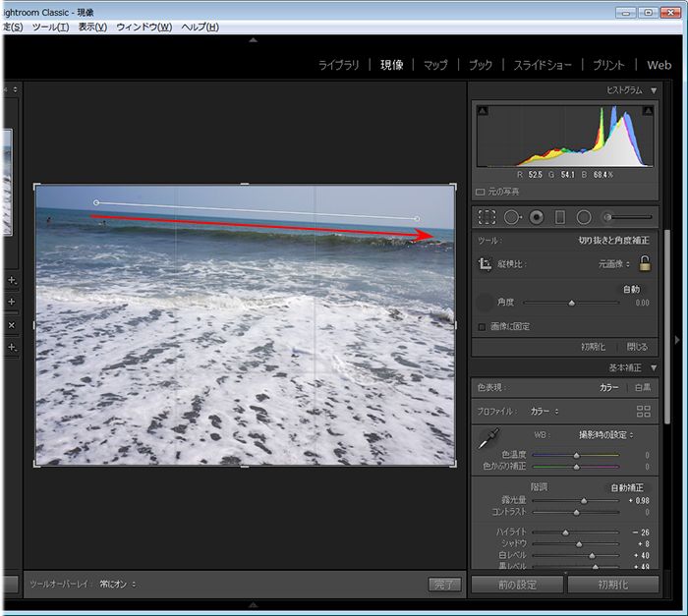Viewport: 688px width, 616px height.
Task: Click the シャドウ slider handle
Action: pos(579,544)
